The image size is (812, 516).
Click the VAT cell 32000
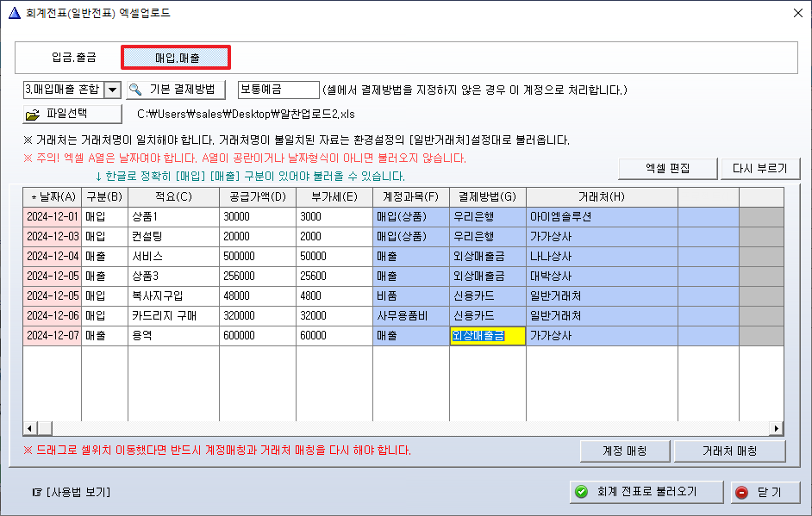334,315
